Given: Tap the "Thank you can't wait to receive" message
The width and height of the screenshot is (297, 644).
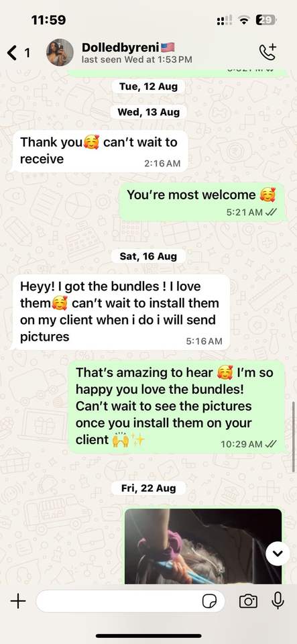Looking at the screenshot, I should point(100,151).
